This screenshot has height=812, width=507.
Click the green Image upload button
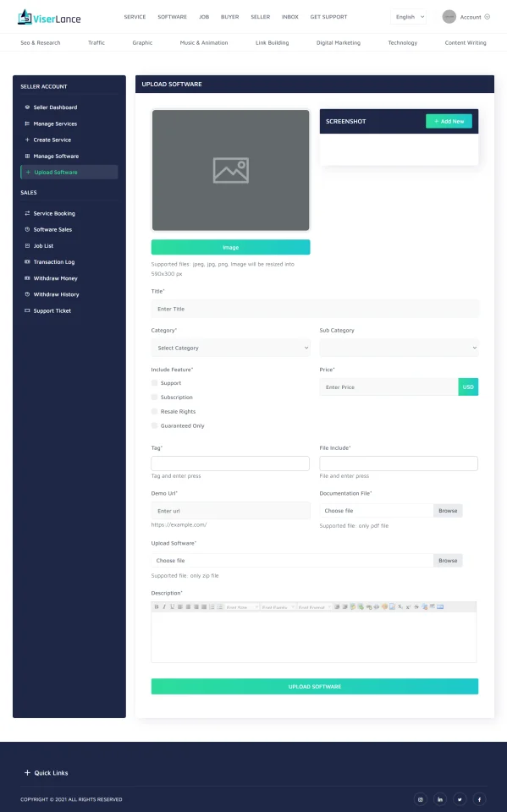[x=231, y=247]
